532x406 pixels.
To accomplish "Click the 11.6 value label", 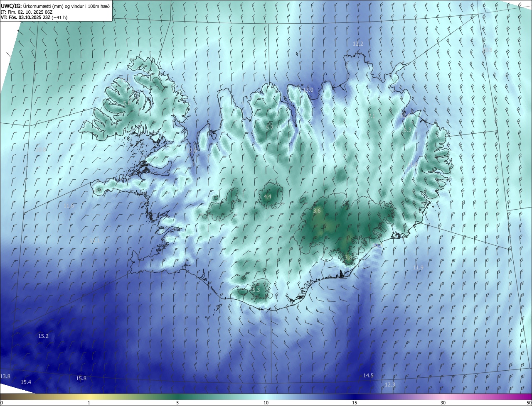I will 69,205.
